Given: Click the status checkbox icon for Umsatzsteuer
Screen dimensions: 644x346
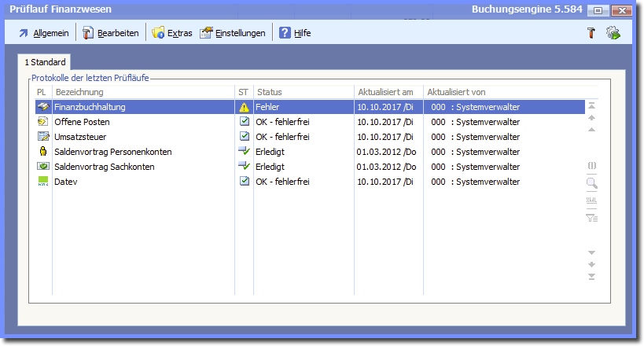Looking at the screenshot, I should pyautogui.click(x=244, y=137).
